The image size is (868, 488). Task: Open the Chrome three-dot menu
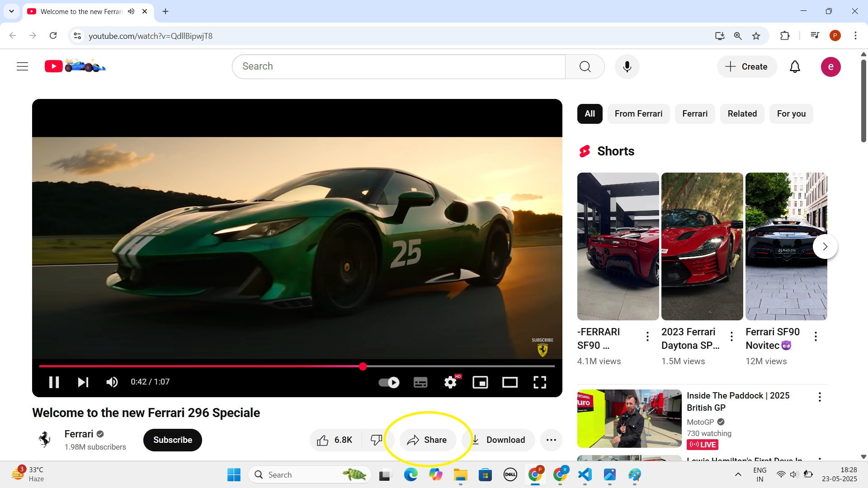click(855, 36)
